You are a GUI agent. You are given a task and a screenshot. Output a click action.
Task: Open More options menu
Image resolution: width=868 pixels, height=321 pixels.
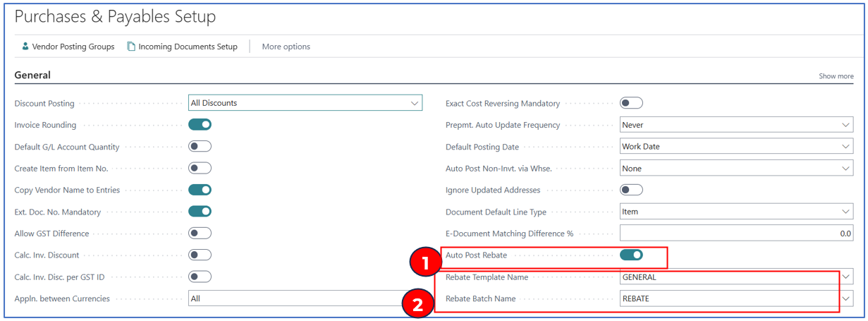click(286, 47)
